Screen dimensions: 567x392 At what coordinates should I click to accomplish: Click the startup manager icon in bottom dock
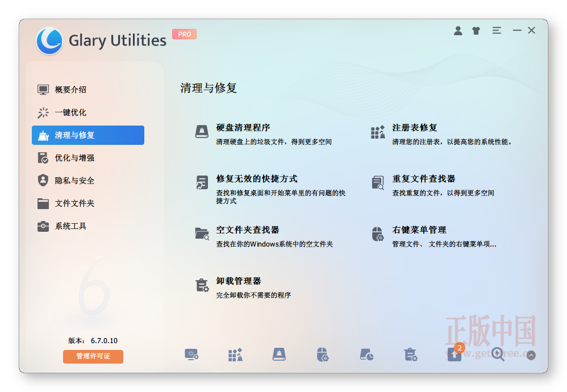pos(191,355)
